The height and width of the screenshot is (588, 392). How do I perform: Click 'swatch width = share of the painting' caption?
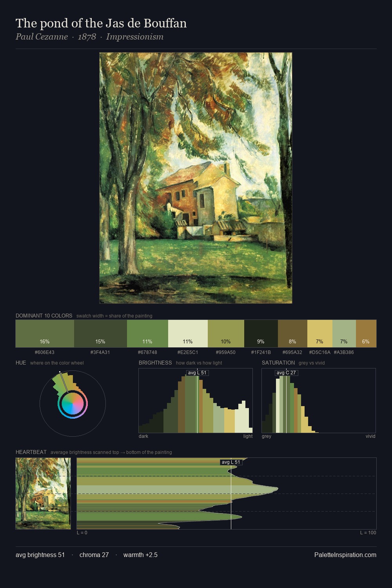(x=114, y=316)
